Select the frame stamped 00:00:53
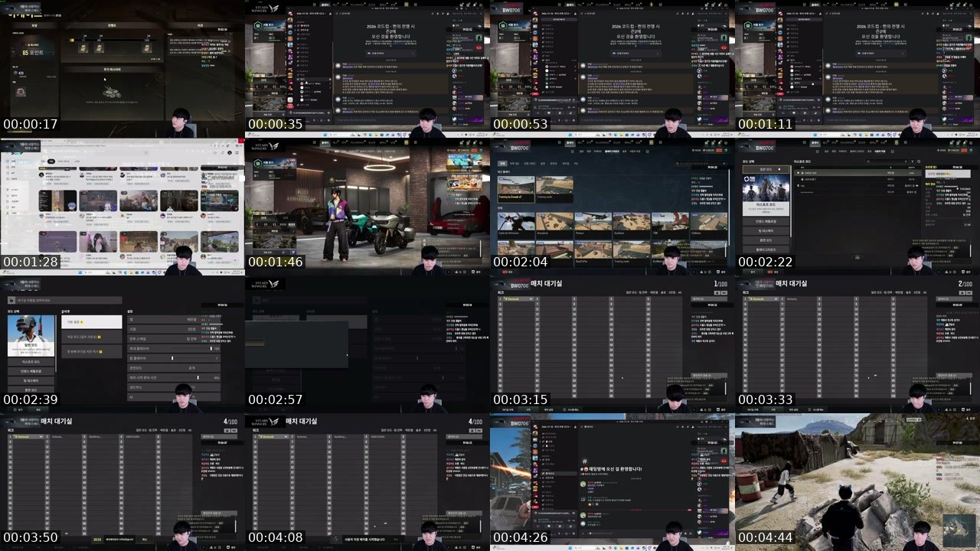Viewport: 980px width, 551px height. coord(612,69)
